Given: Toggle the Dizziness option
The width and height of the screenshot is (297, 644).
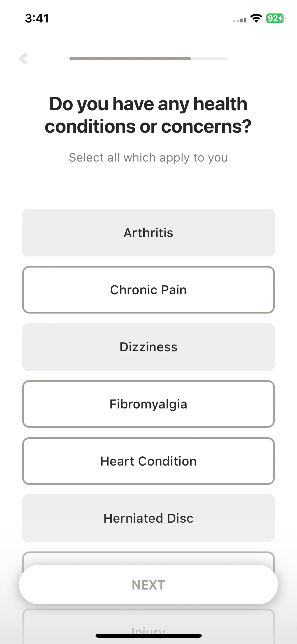Looking at the screenshot, I should (148, 347).
